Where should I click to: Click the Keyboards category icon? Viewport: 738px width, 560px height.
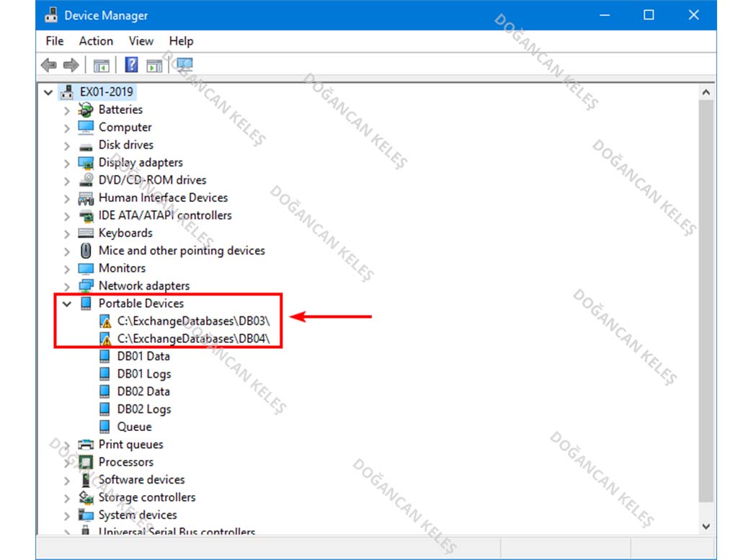(86, 233)
